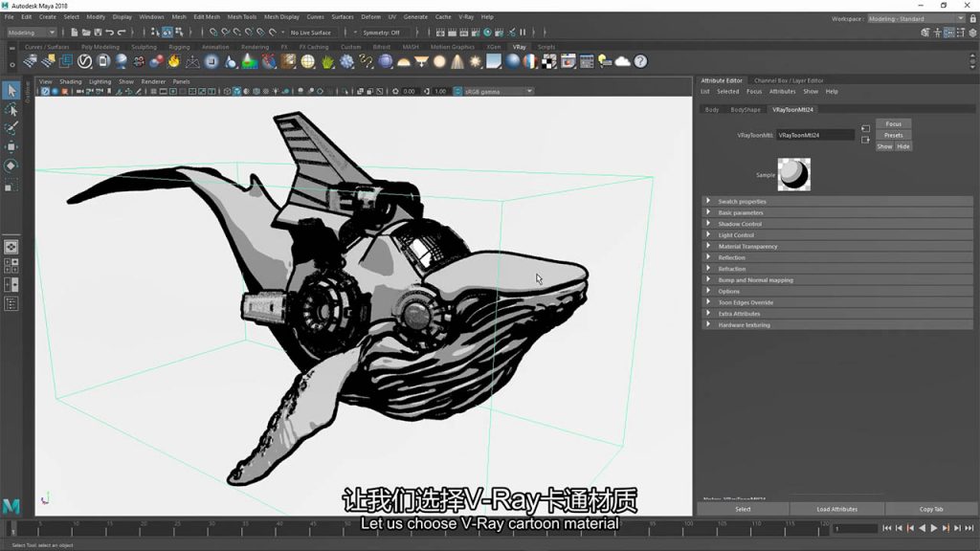This screenshot has width=980, height=551.
Task: Expand the Shadow Control section
Action: click(836, 224)
